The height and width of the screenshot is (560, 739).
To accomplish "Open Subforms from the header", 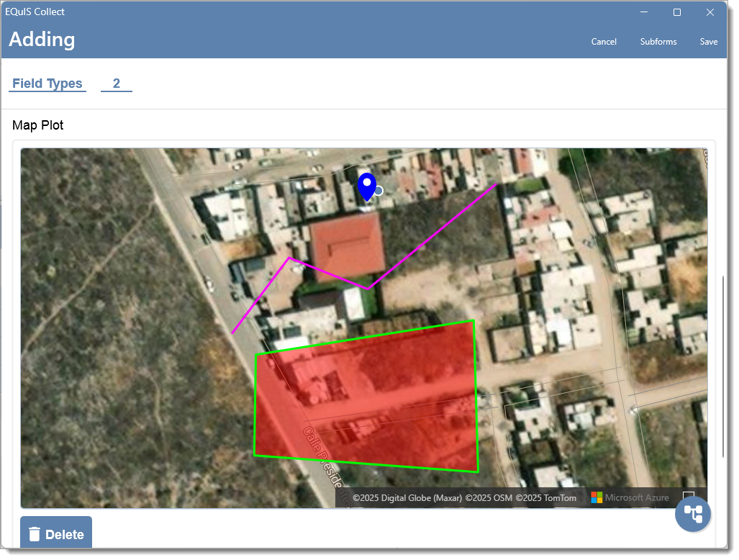I will pyautogui.click(x=658, y=42).
